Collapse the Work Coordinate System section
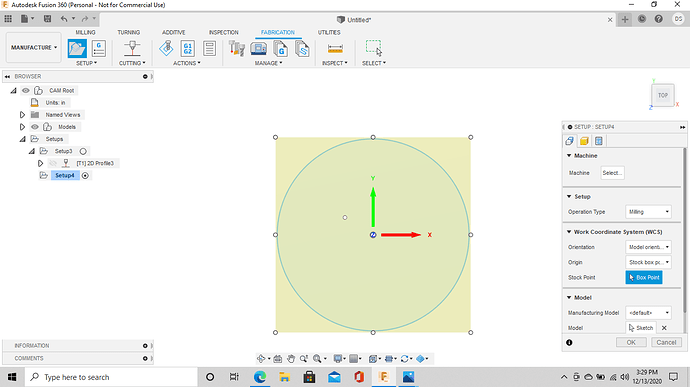This screenshot has width=690, height=387. click(569, 232)
